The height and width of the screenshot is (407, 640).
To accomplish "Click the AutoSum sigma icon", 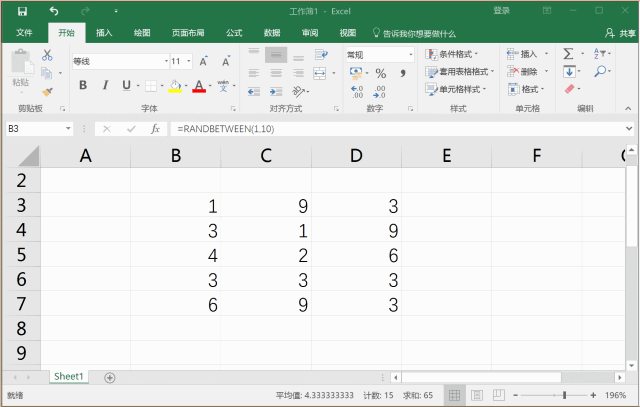I will click(568, 54).
